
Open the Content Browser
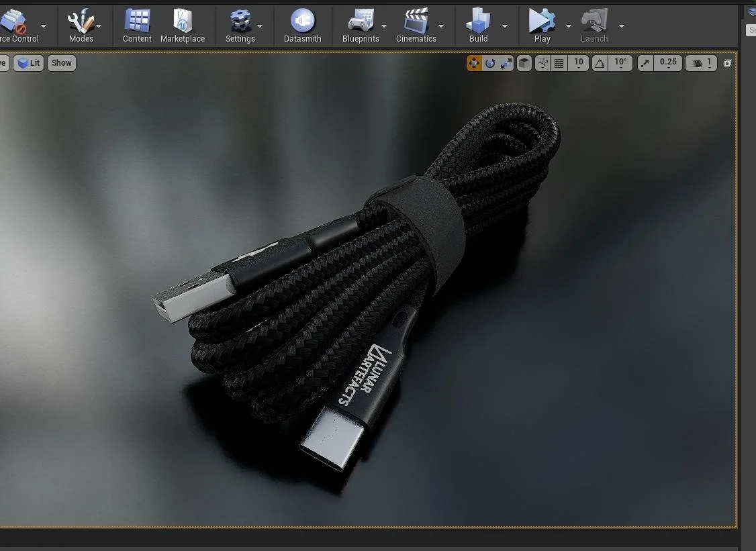point(136,26)
